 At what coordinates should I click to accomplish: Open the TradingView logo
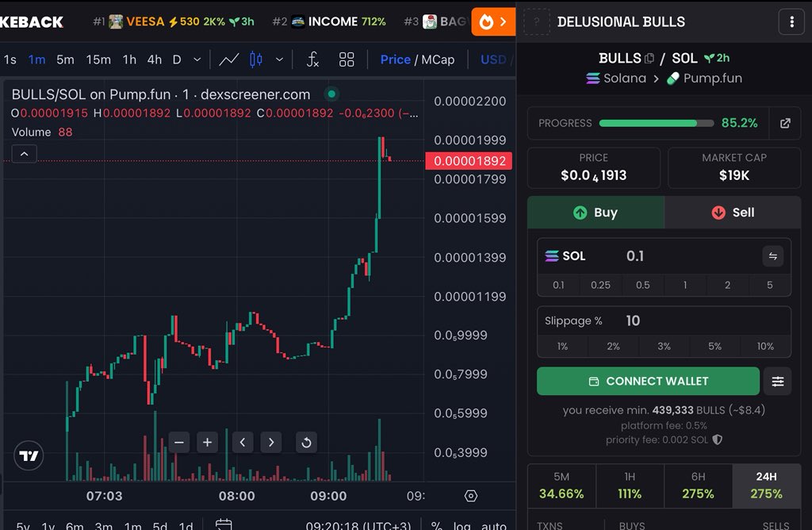(29, 456)
